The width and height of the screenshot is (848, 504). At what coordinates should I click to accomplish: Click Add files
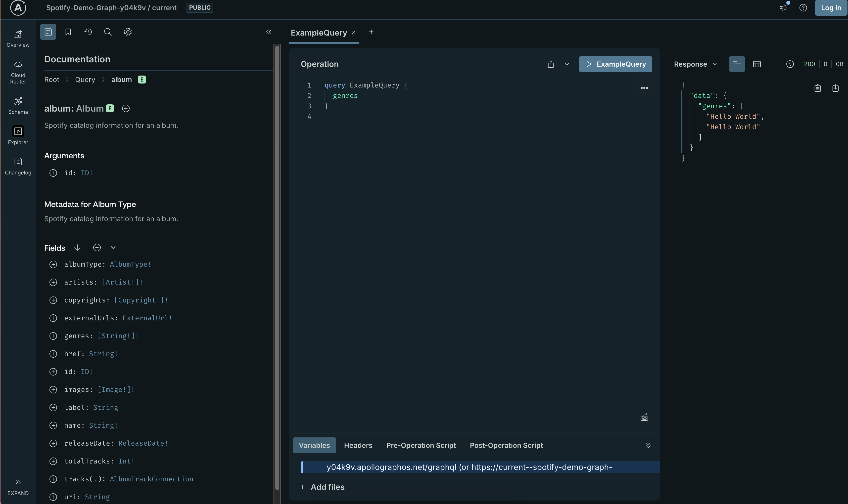point(323,487)
